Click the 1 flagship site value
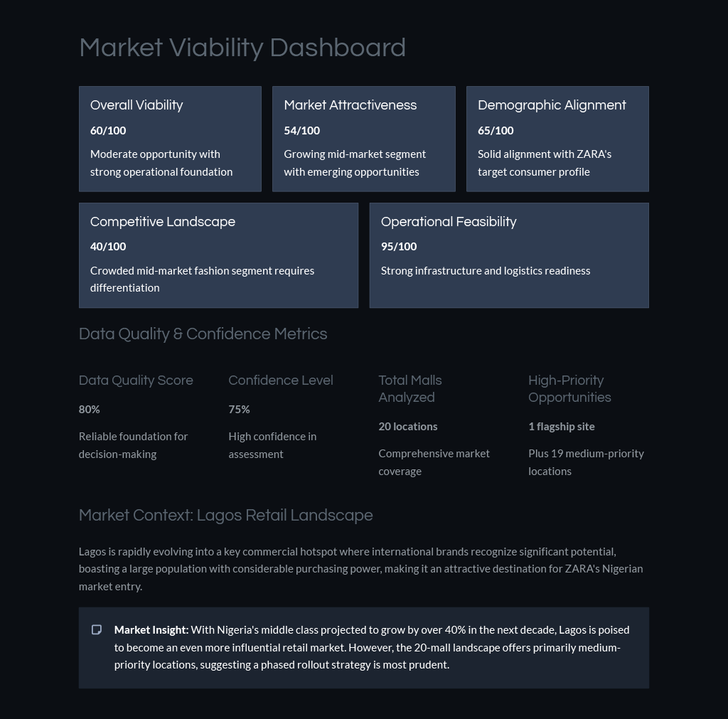The width and height of the screenshot is (728, 719). (x=562, y=427)
